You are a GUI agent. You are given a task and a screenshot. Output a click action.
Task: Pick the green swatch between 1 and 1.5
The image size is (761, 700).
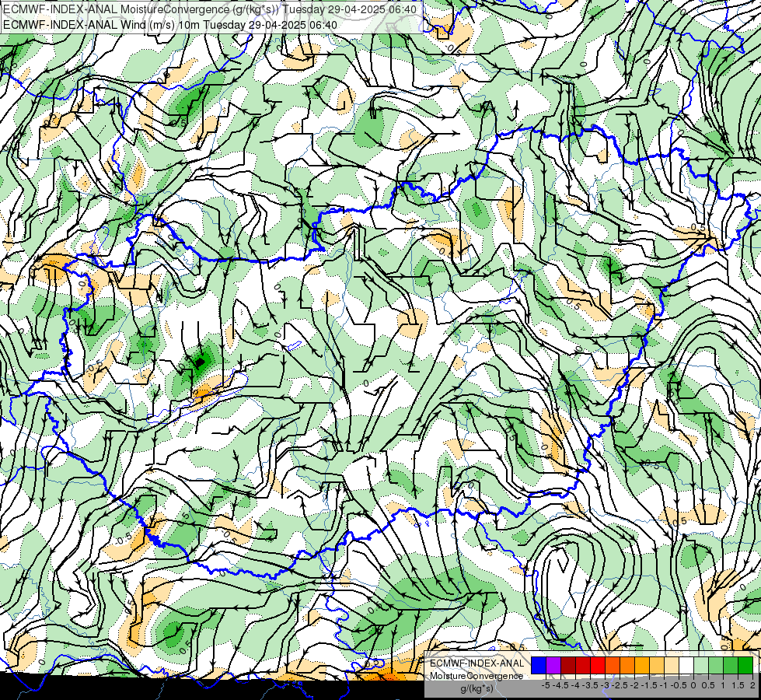(731, 665)
